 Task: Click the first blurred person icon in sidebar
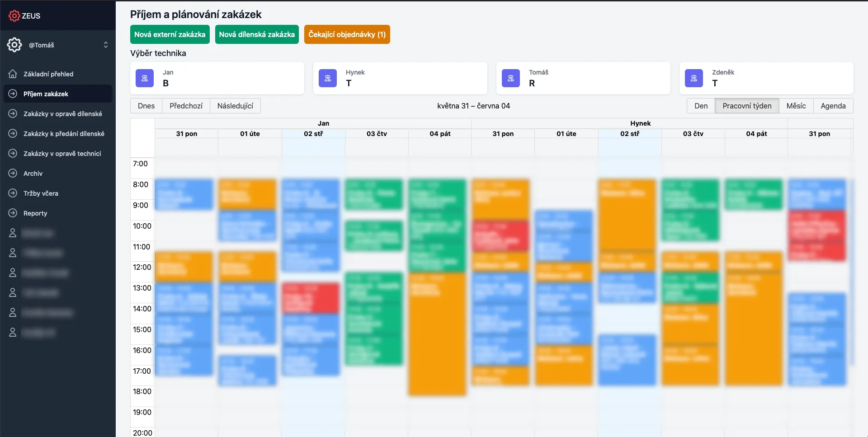pos(13,233)
